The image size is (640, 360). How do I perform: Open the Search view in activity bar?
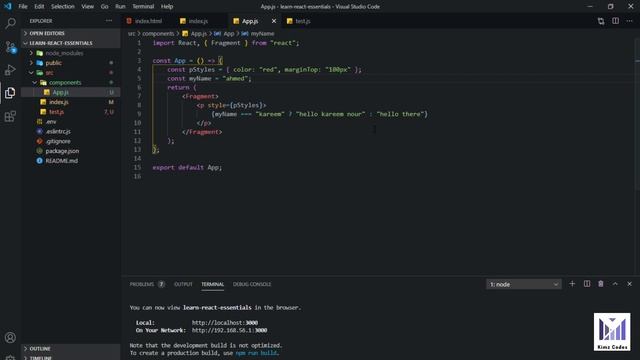pyautogui.click(x=11, y=23)
